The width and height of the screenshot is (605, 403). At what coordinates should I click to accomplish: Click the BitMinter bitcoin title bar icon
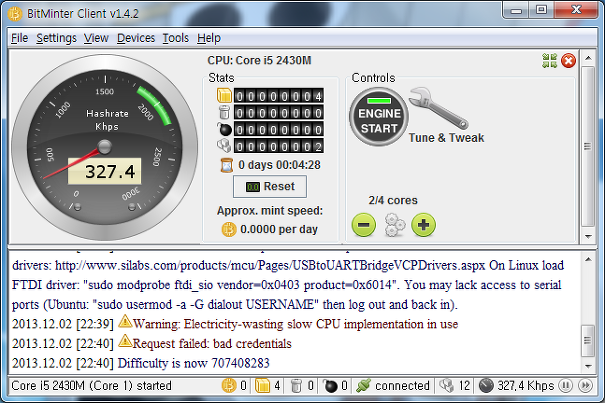pyautogui.click(x=15, y=14)
